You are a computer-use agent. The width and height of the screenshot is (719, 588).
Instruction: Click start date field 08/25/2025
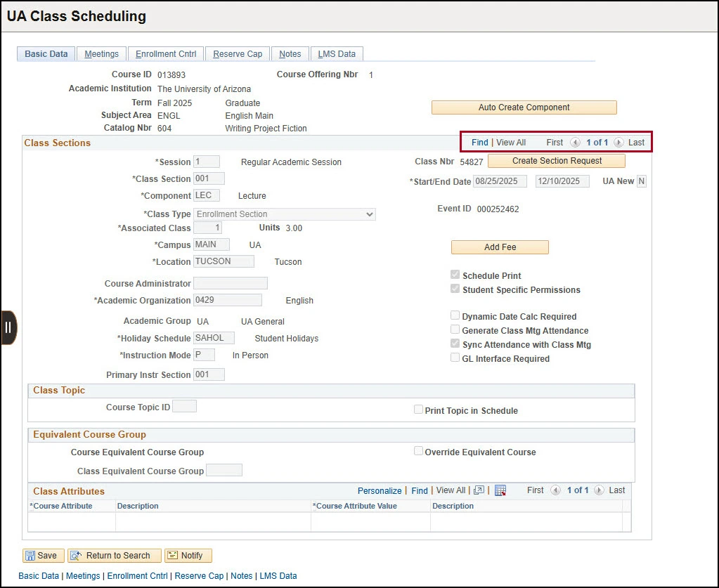coord(500,181)
